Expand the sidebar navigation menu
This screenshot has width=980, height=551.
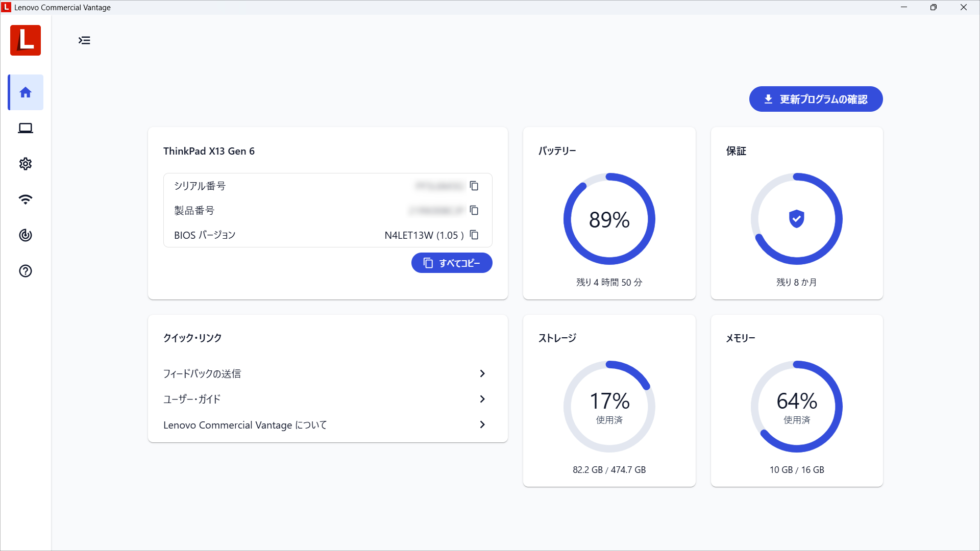84,40
